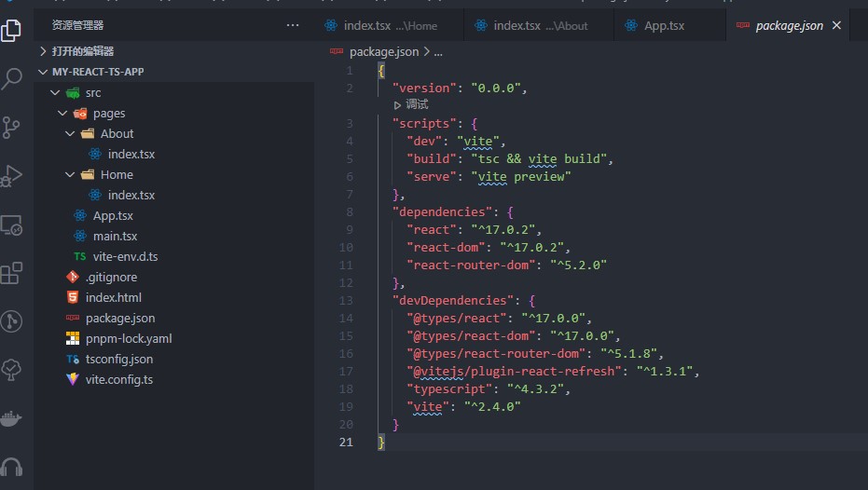This screenshot has height=490, width=868.
Task: Open the Run and Debug view
Action: (x=12, y=176)
